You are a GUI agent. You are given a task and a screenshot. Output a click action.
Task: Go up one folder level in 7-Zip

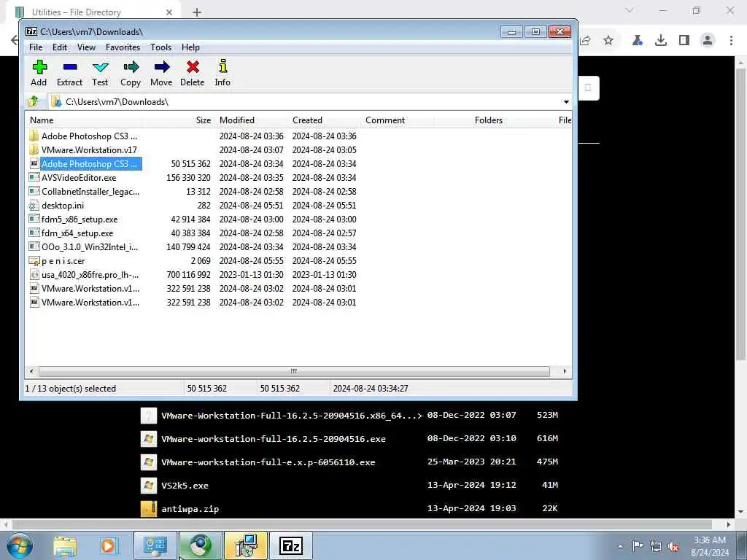pyautogui.click(x=34, y=101)
